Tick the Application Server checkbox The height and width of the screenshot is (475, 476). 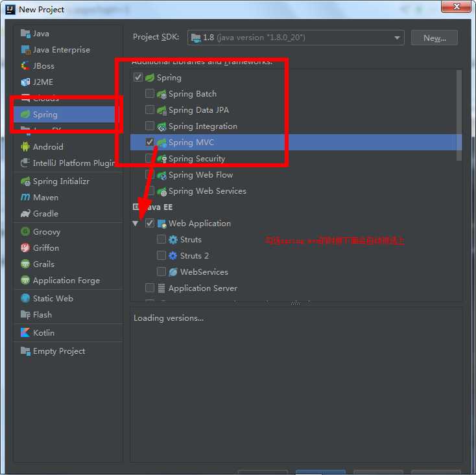(x=150, y=288)
